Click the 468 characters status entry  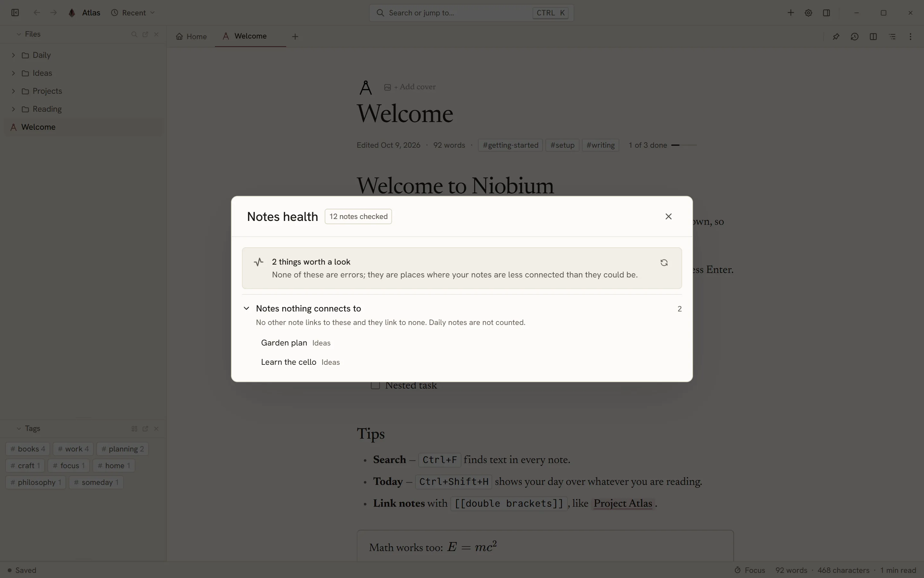point(843,570)
